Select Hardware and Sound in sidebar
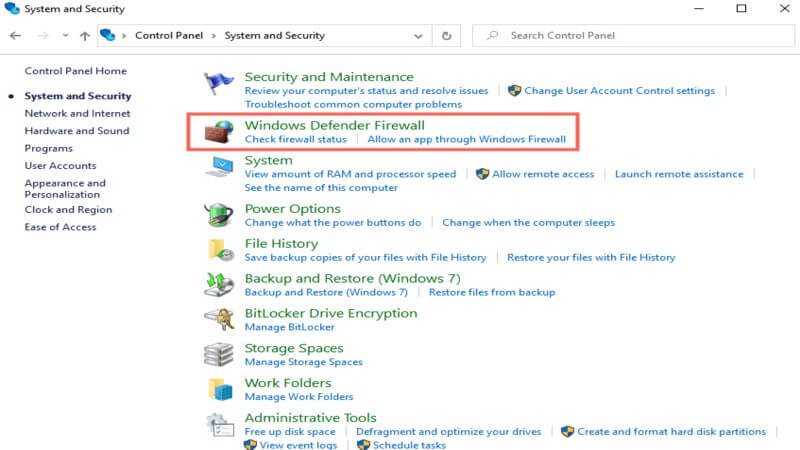 [77, 131]
